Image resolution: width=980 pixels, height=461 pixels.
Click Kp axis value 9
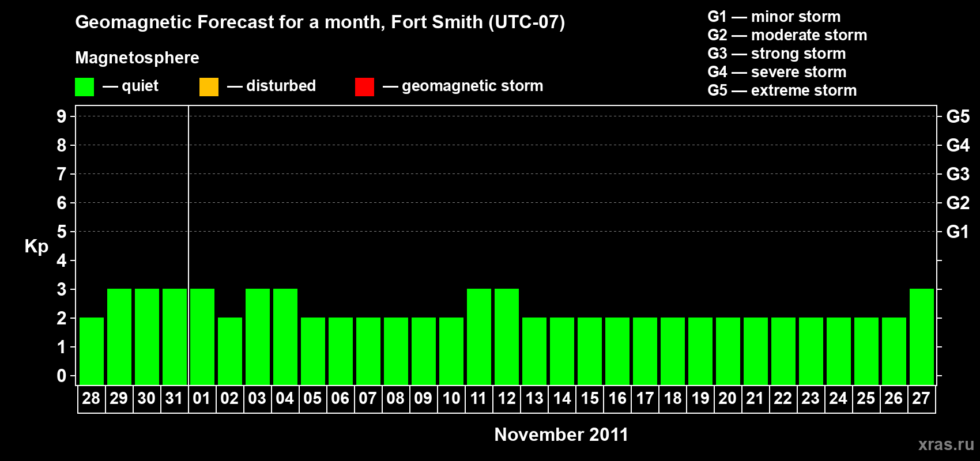(62, 116)
